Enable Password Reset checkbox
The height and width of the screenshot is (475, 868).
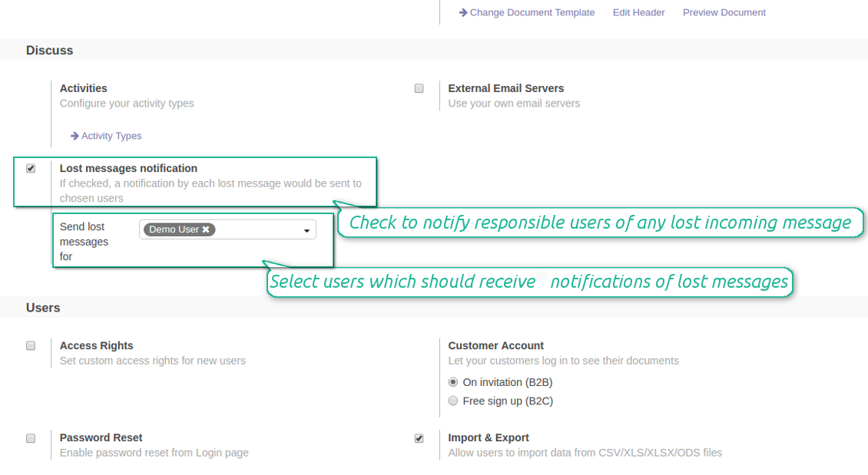31,438
